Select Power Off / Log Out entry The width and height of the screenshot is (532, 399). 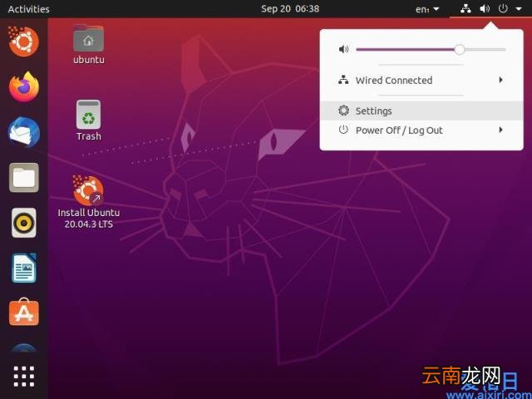pos(421,130)
